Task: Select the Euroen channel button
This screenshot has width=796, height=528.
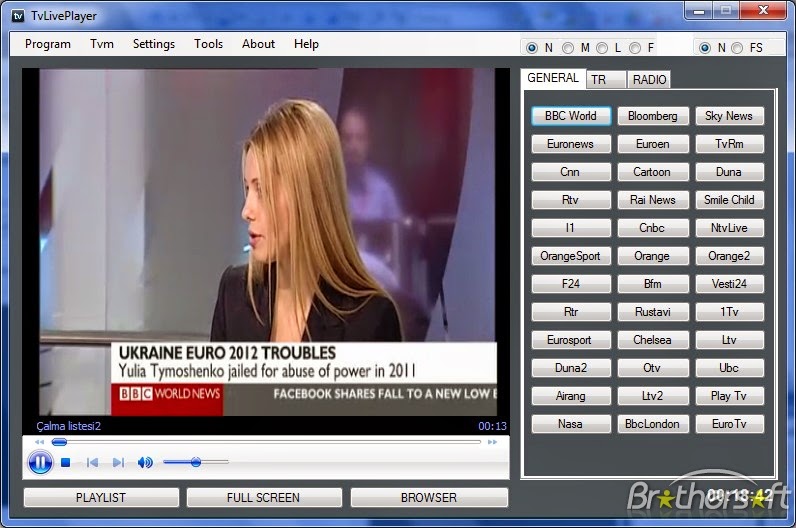Action: tap(653, 144)
